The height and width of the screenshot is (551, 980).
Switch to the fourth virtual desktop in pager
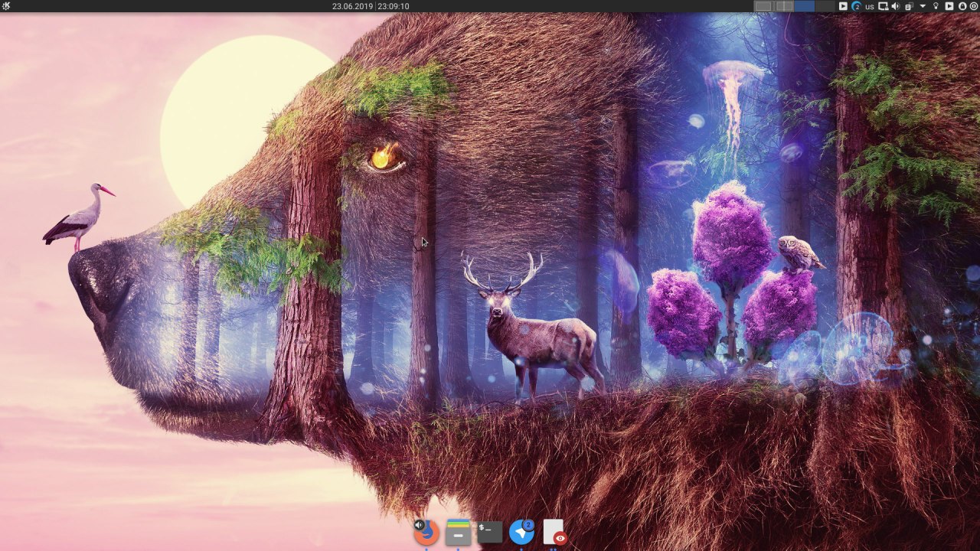825,6
